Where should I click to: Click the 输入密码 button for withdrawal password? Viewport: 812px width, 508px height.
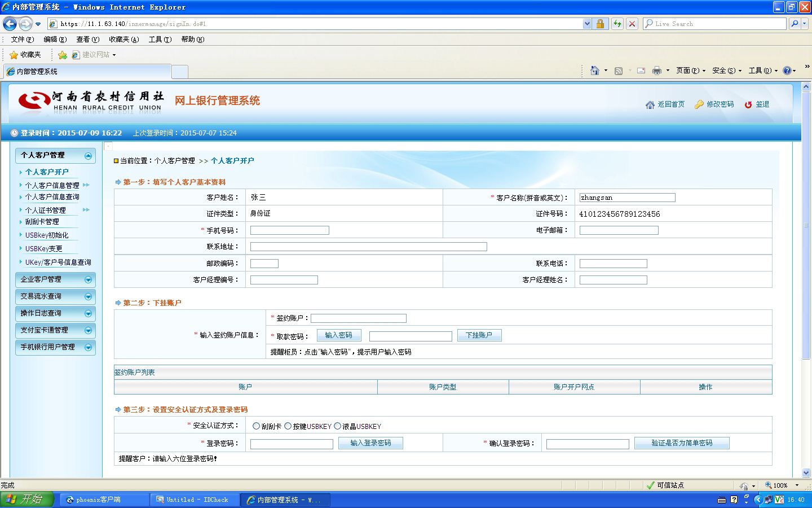(339, 335)
